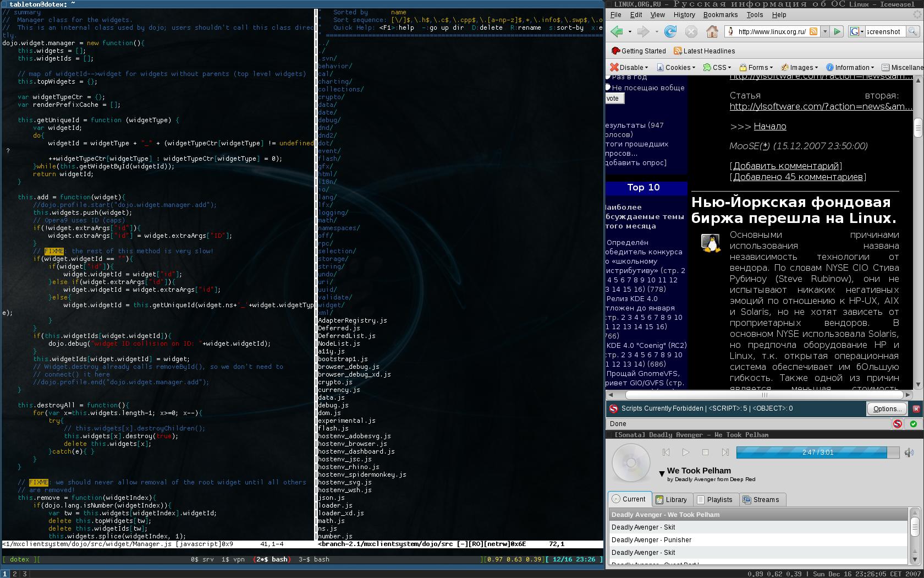Go back with Iceweasel's green arrow
Image resolution: width=924 pixels, height=578 pixels.
(x=617, y=31)
